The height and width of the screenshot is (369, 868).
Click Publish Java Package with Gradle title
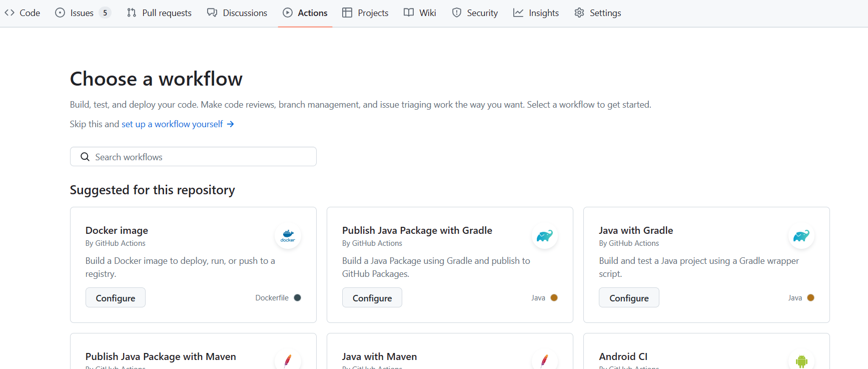(x=417, y=230)
